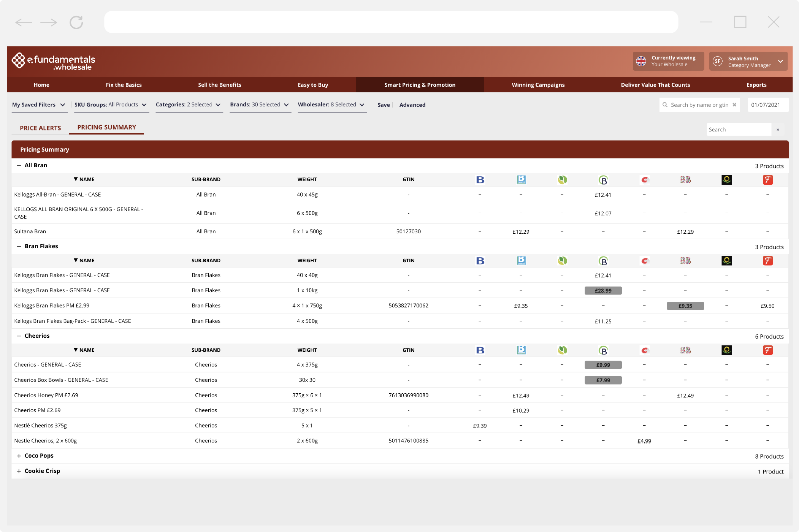The image size is (799, 532).
Task: Click the browser forward arrow
Action: (x=49, y=22)
